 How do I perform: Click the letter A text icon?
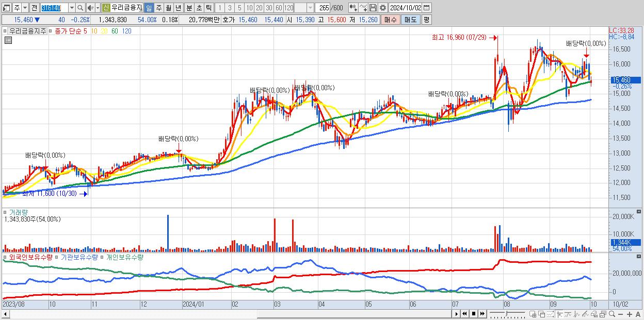[x=638, y=314]
